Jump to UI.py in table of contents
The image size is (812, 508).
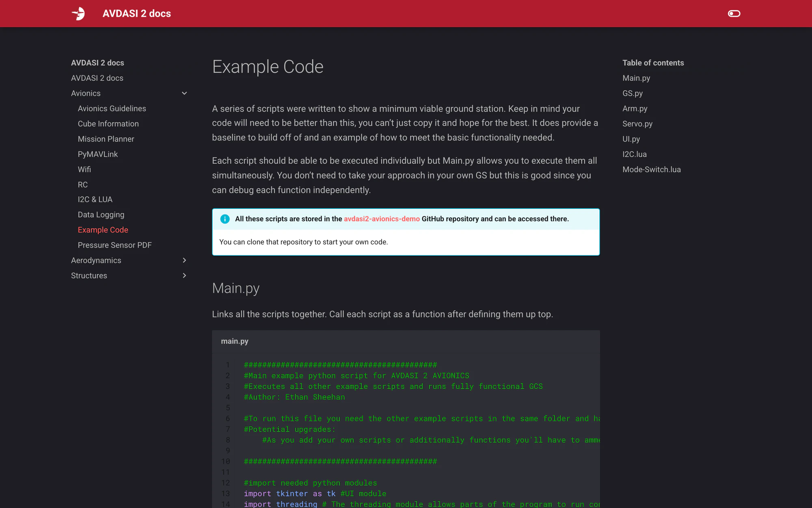[x=631, y=139]
